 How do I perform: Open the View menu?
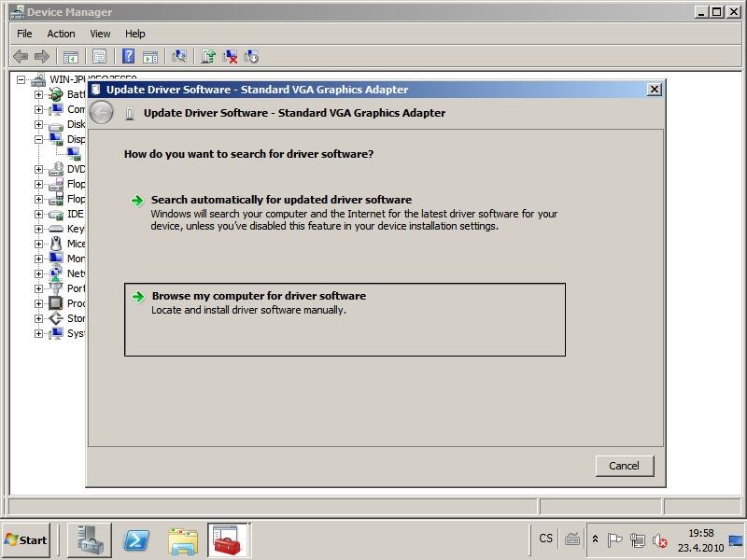100,34
